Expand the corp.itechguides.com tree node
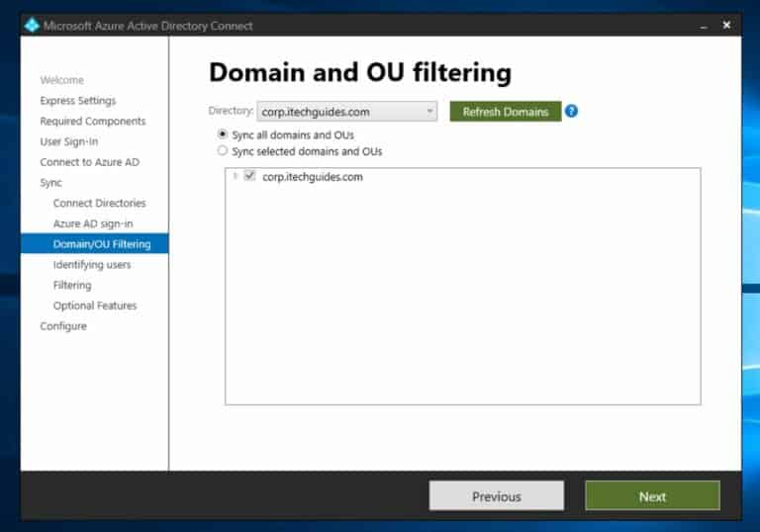The image size is (760, 532). (x=236, y=175)
